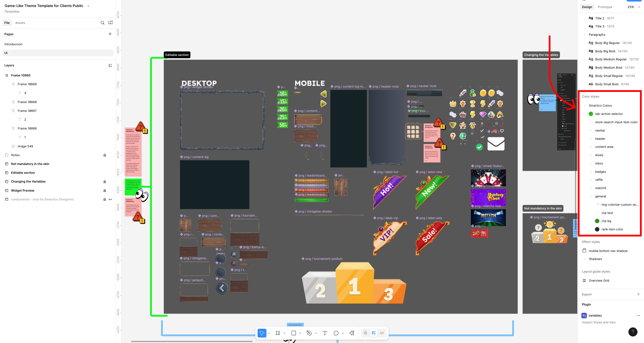This screenshot has height=343, width=644.
Task: Expand the navbar color style group
Action: [x=591, y=130]
